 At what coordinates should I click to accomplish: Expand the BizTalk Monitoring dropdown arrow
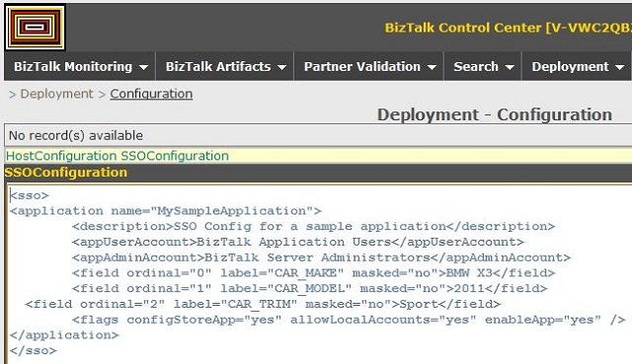143,68
